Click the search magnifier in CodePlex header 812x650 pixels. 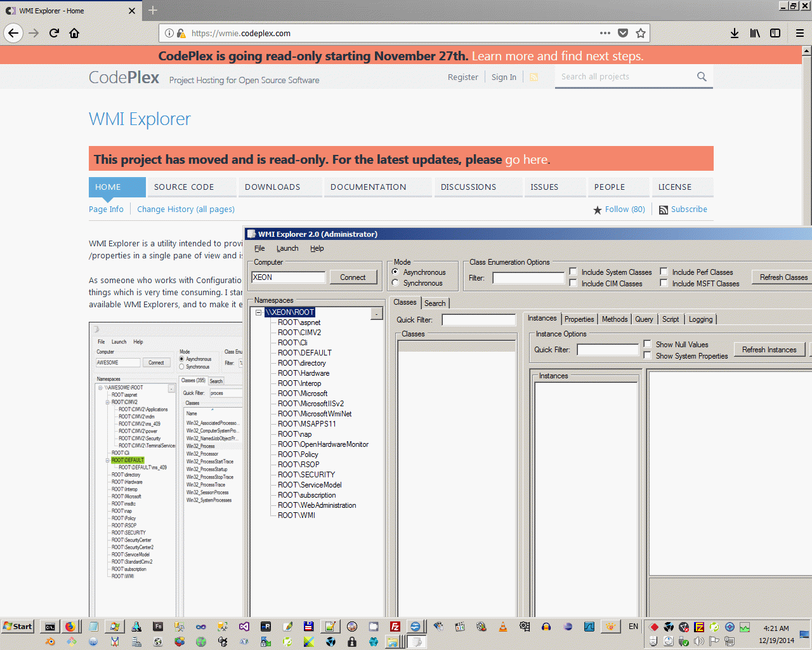coord(702,77)
